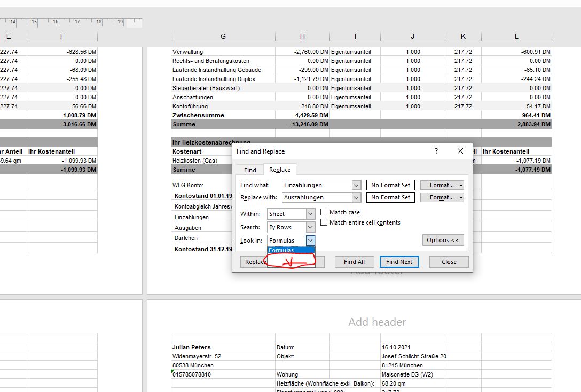Open the Search: By Rows dropdown
This screenshot has width=581, height=392.
click(x=309, y=227)
